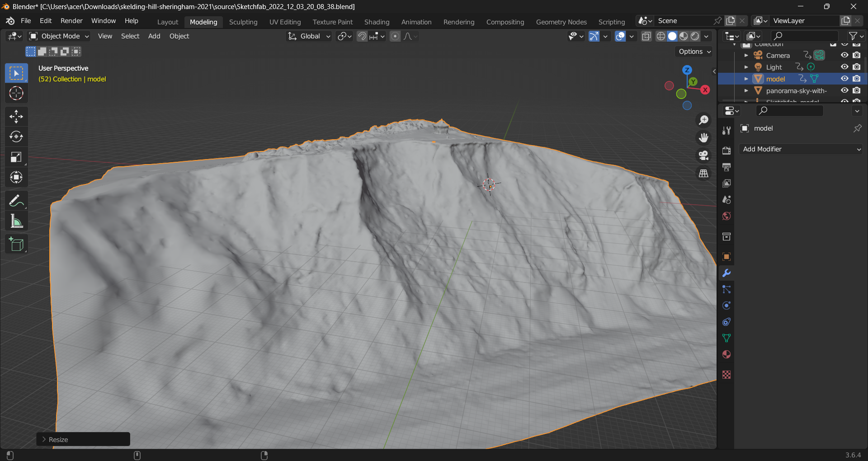Open the Object Constraints properties tab

tap(726, 322)
